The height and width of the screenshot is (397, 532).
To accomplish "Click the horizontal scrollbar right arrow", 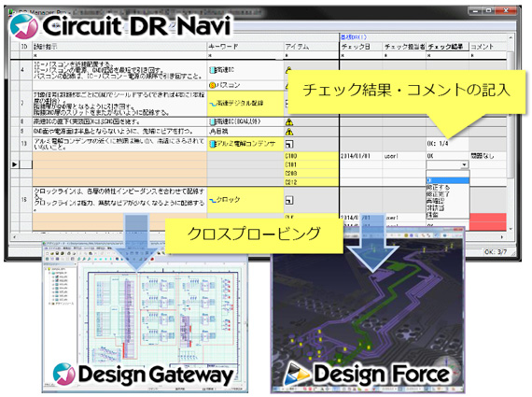I will click(502, 236).
